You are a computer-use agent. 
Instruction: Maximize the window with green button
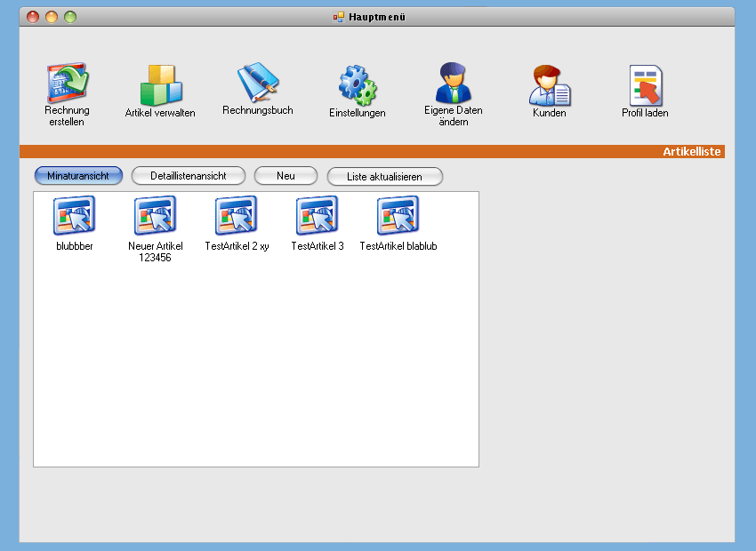click(x=70, y=18)
